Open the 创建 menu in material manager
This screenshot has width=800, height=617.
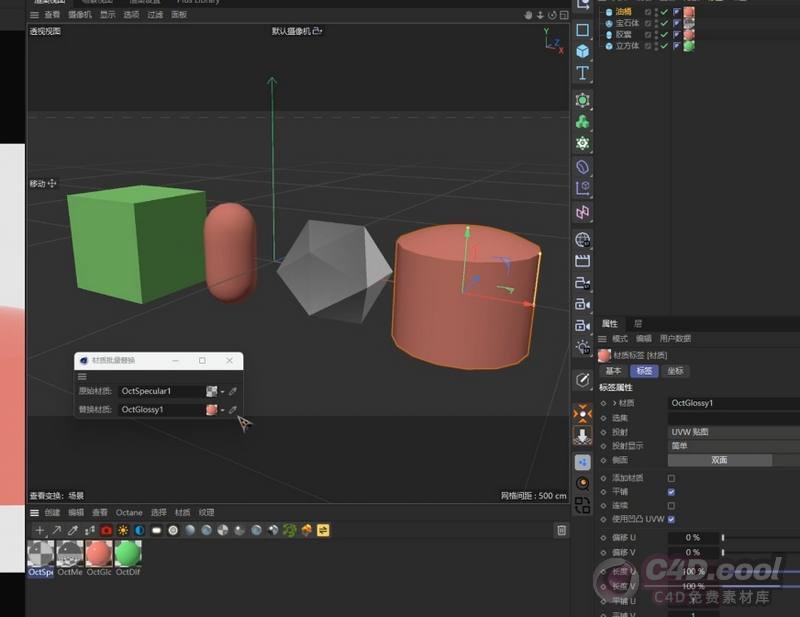(52, 512)
